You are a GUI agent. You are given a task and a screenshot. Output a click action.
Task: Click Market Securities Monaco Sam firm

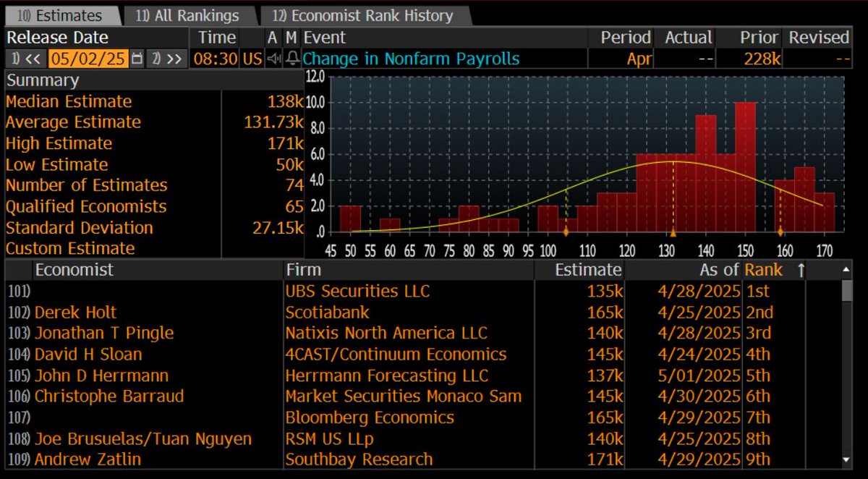click(403, 397)
